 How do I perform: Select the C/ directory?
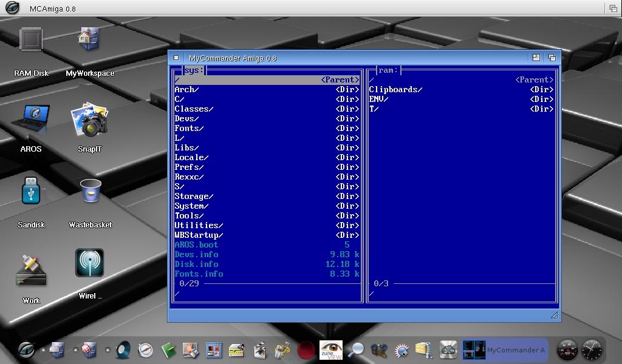pos(267,99)
